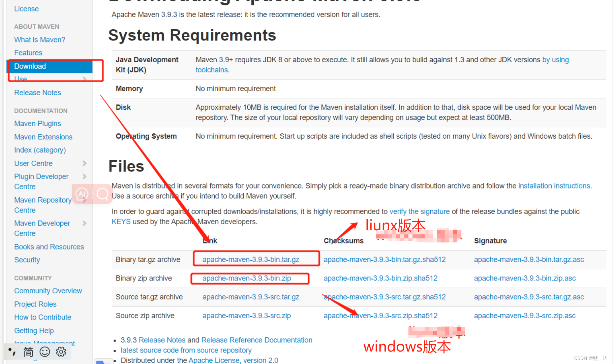Image resolution: width=613 pixels, height=364 pixels.
Task: Open the installation instructions link
Action: coord(555,186)
